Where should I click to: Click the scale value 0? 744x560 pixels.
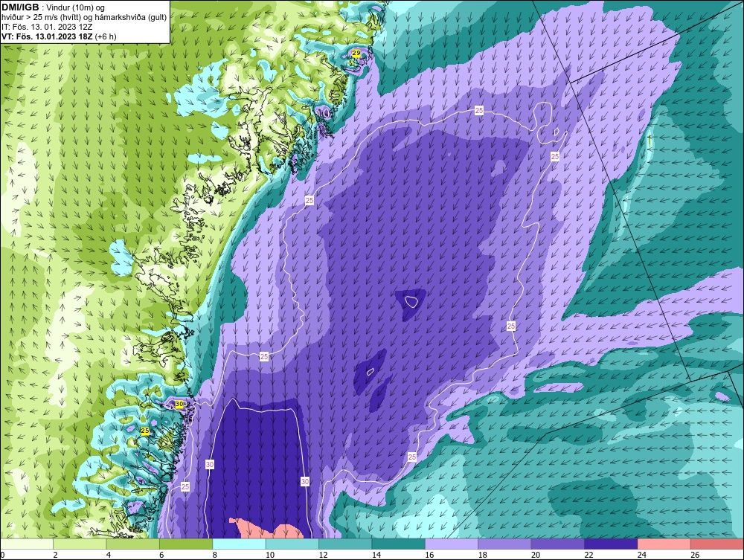[2, 555]
